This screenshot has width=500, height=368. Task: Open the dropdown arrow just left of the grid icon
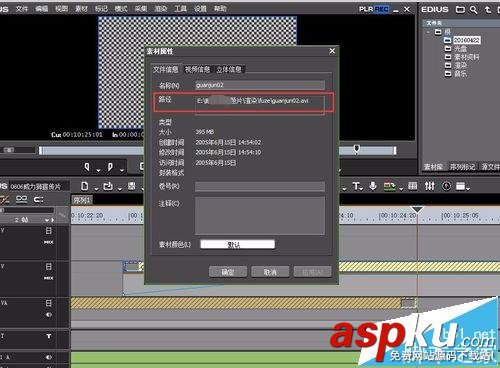(401, 189)
